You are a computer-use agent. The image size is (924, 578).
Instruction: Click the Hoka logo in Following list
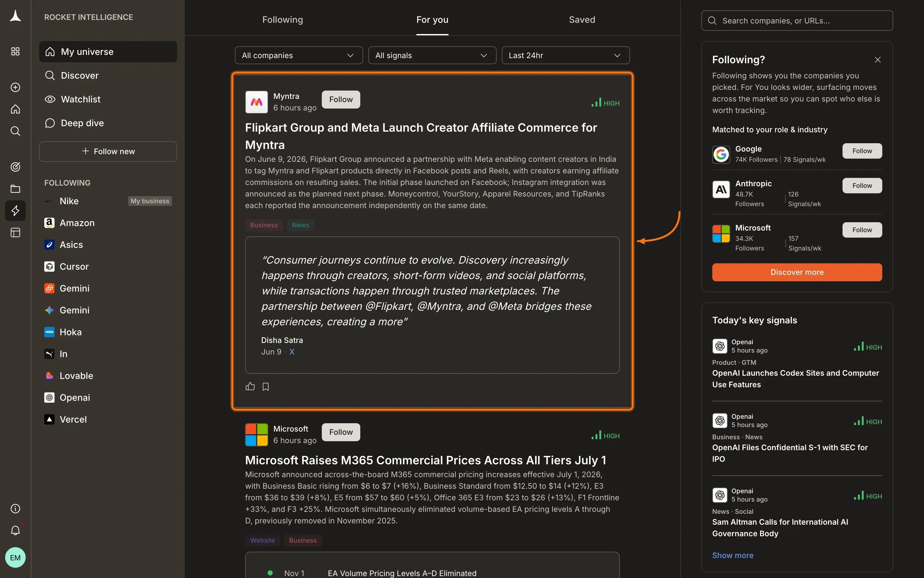click(49, 332)
